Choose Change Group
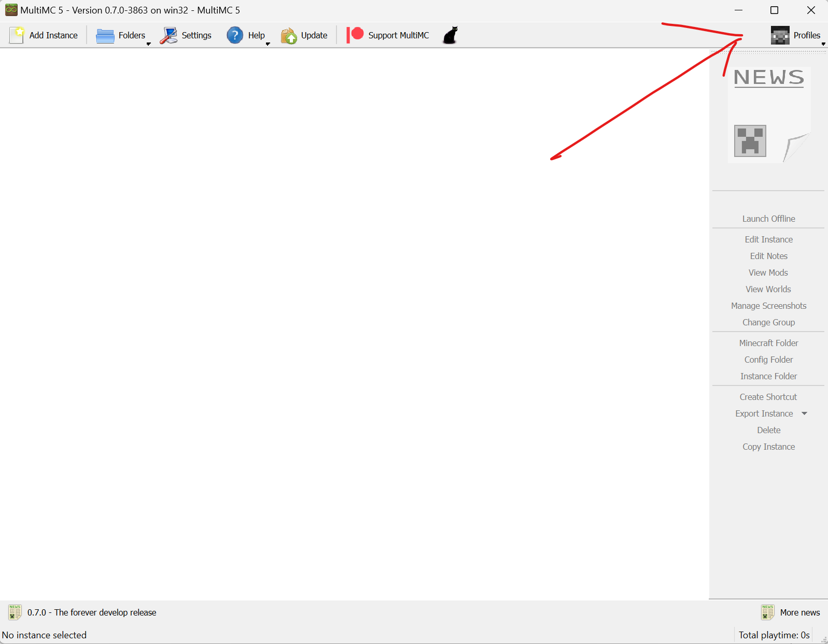 tap(768, 322)
